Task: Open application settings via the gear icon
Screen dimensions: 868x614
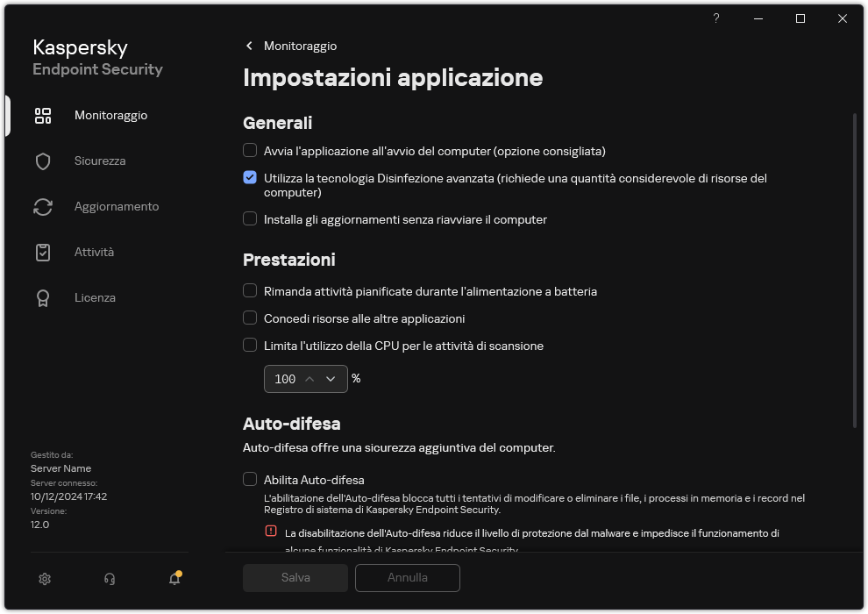Action: click(x=44, y=579)
